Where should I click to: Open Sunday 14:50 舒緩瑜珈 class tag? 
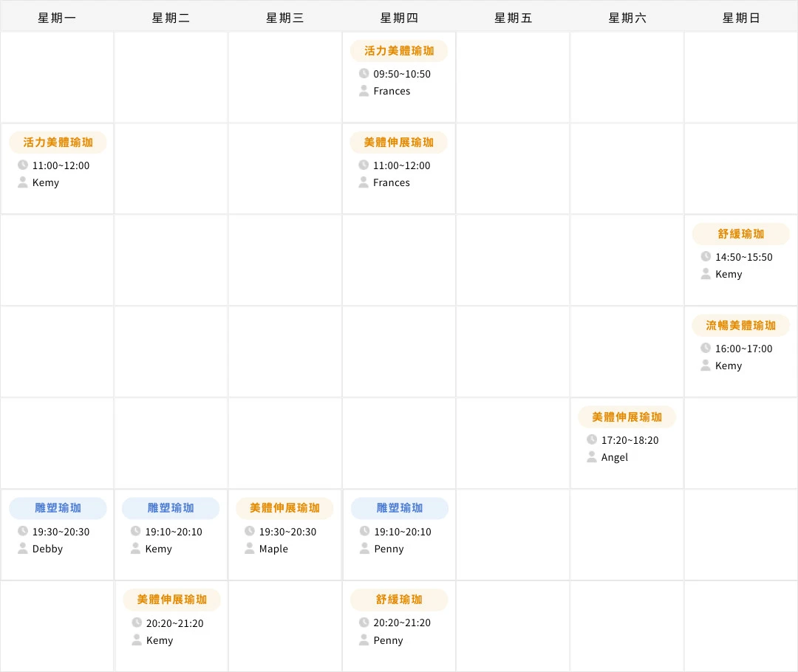click(741, 234)
